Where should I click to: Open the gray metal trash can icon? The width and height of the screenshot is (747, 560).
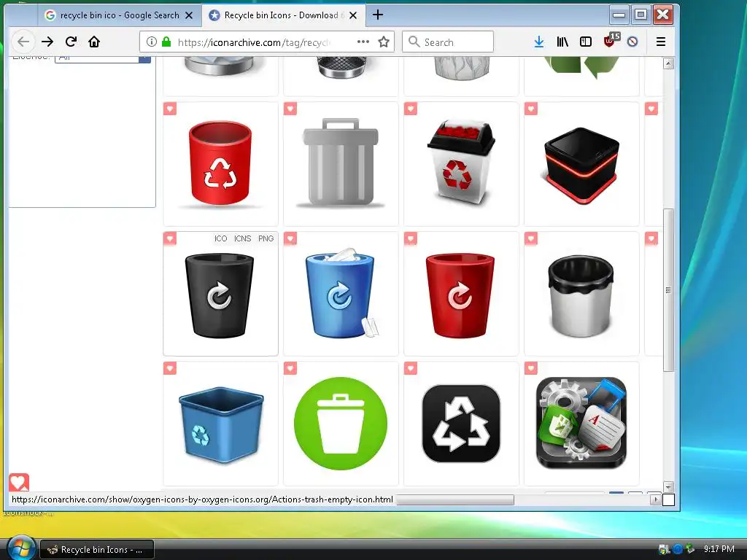click(x=340, y=163)
